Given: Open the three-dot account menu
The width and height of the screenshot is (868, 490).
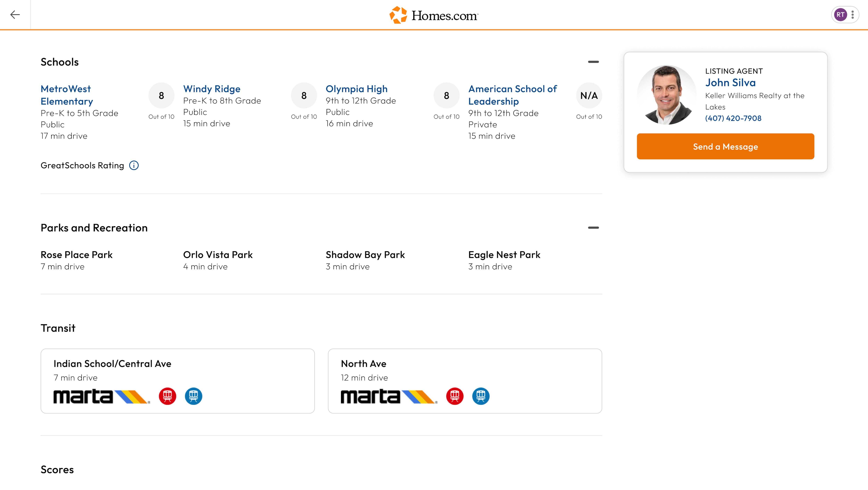Looking at the screenshot, I should (x=853, y=14).
